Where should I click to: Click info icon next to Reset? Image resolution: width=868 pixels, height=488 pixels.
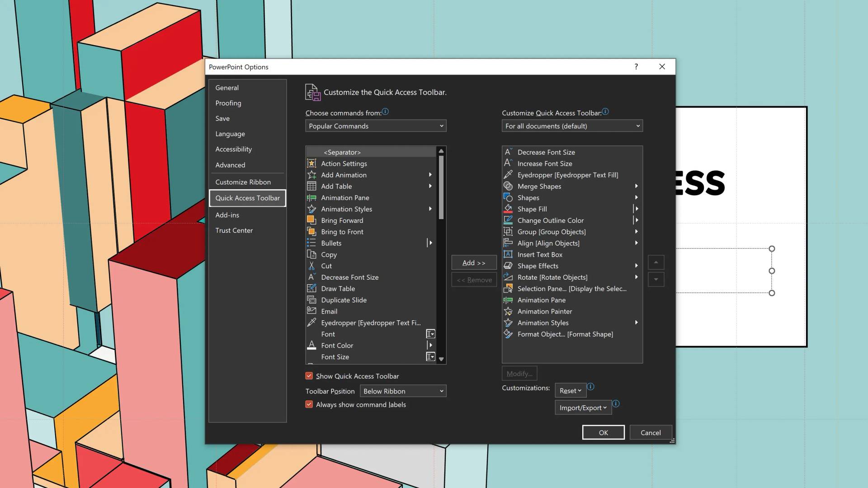[x=590, y=387]
